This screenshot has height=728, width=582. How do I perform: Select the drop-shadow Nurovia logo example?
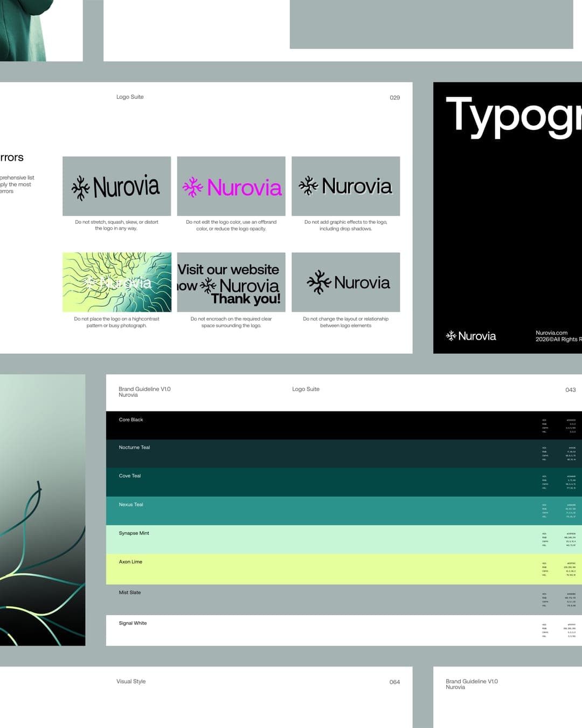345,186
